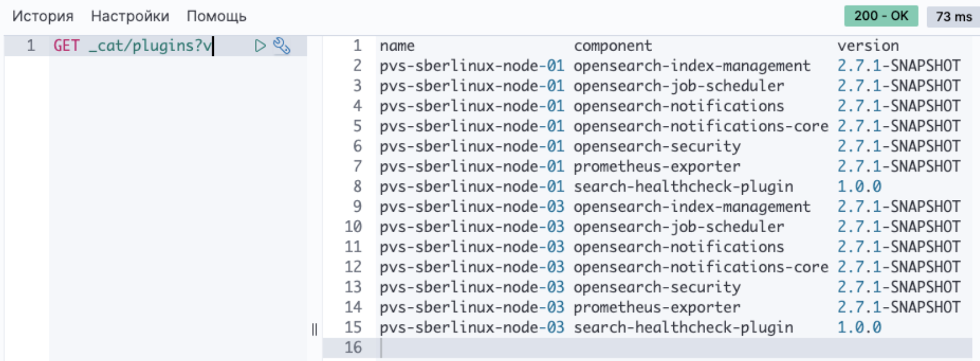Open the Настройки menu
Screen dimensions: 980x361
(x=130, y=16)
